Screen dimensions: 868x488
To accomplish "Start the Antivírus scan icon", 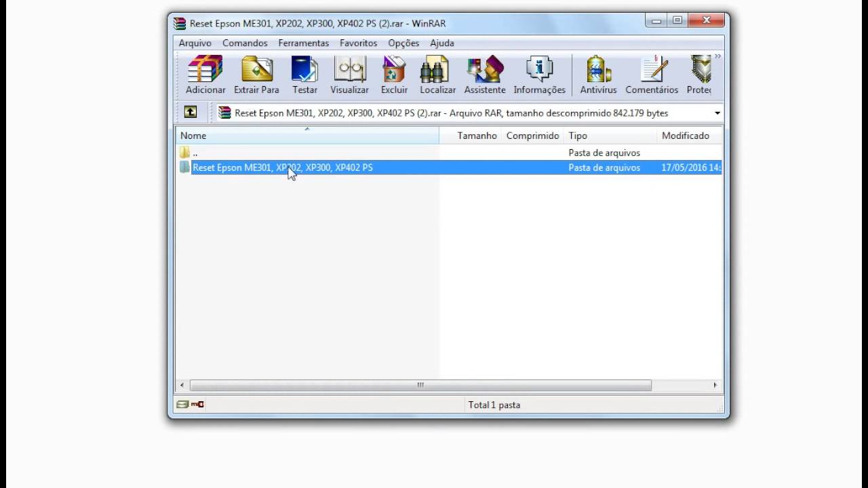I will [598, 75].
